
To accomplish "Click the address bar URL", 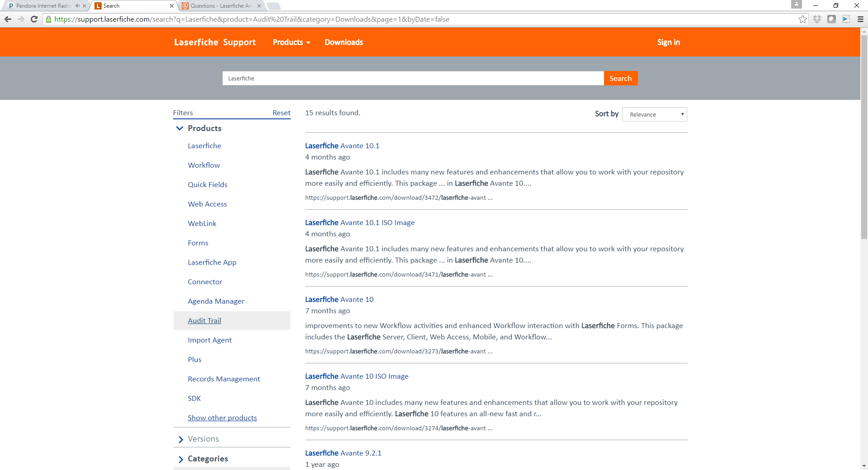I will point(252,19).
